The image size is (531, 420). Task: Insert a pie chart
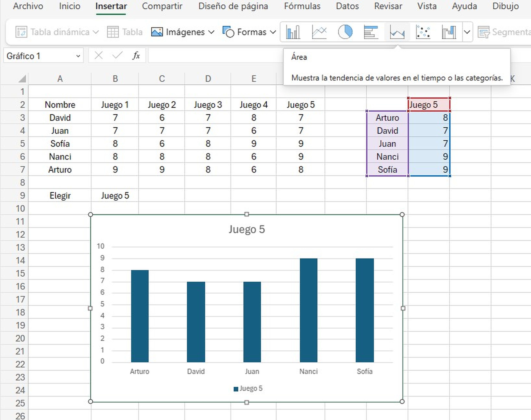[345, 32]
